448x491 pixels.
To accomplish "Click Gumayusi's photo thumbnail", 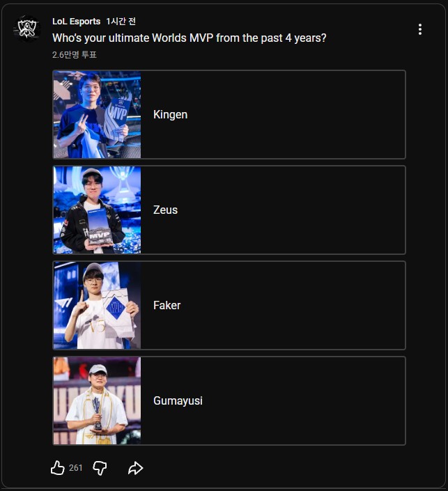I will 98,400.
